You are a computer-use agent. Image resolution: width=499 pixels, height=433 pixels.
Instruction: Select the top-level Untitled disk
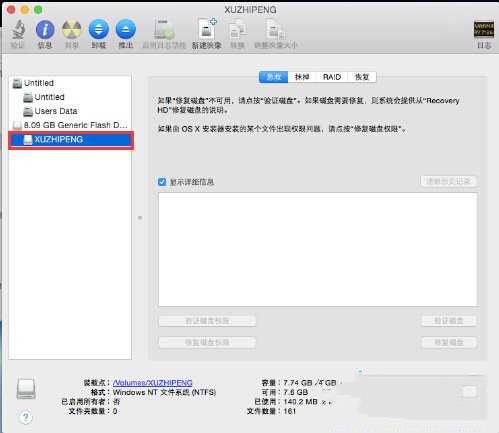[x=71, y=83]
